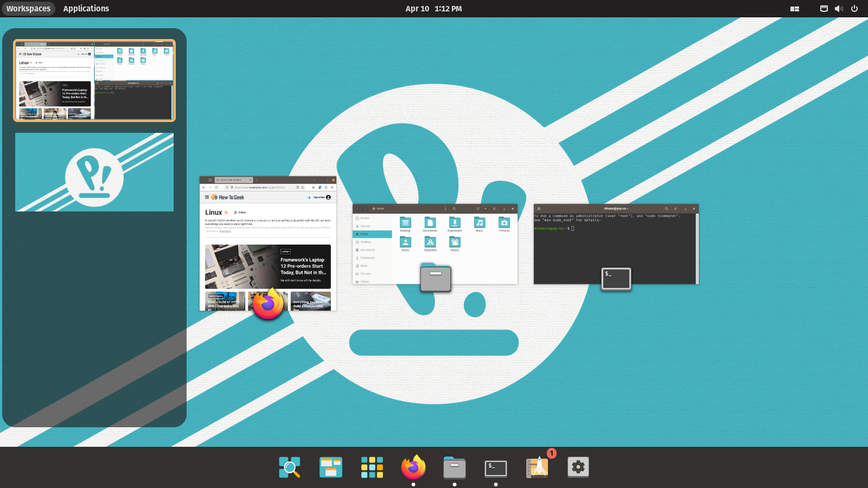Open the Pictures folder in Files window
The height and width of the screenshot is (488, 868).
click(x=505, y=224)
